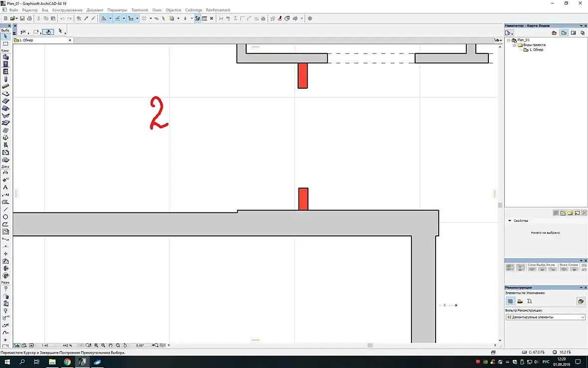Open the Renovation Filter dropdown
This screenshot has width=588, height=368.
pyautogui.click(x=545, y=317)
